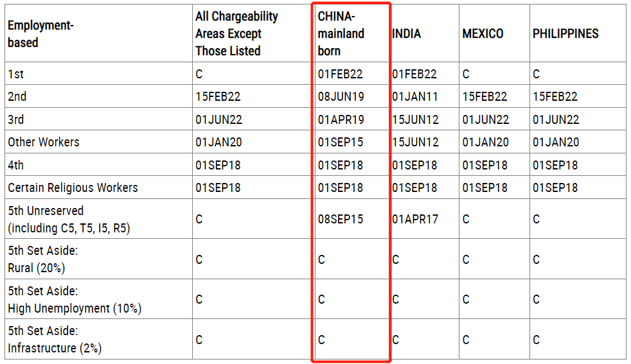Select the INDIA column header

[x=407, y=33]
